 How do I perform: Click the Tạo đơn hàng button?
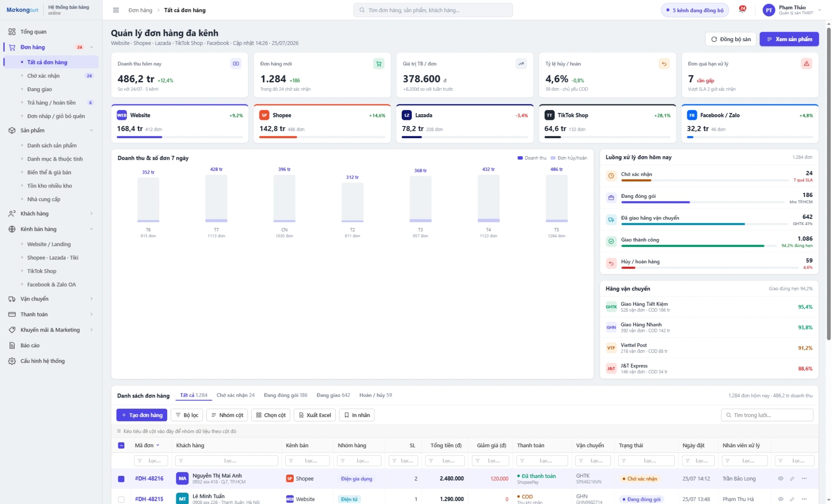[142, 415]
